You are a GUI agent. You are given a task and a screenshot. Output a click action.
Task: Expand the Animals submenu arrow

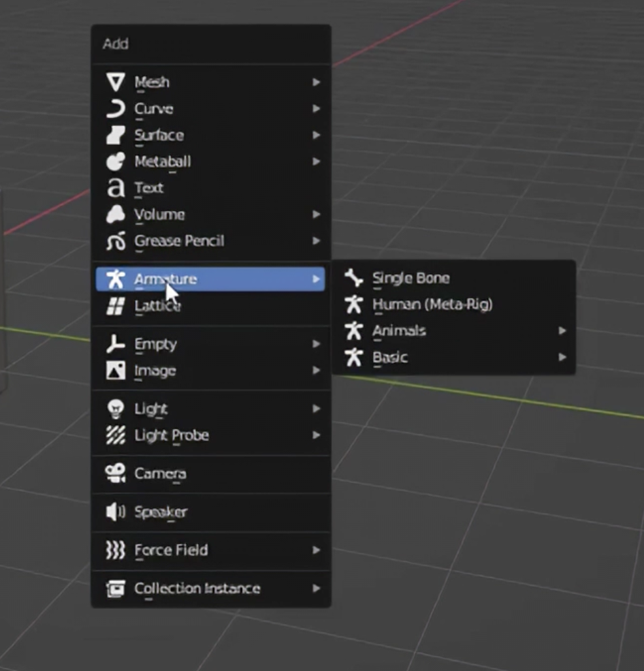coord(562,331)
